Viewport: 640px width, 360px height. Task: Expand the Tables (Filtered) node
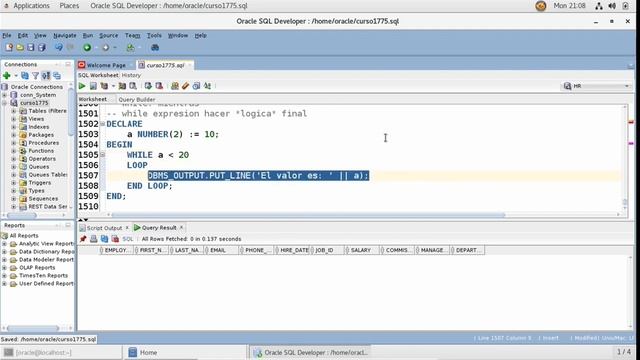click(13, 111)
